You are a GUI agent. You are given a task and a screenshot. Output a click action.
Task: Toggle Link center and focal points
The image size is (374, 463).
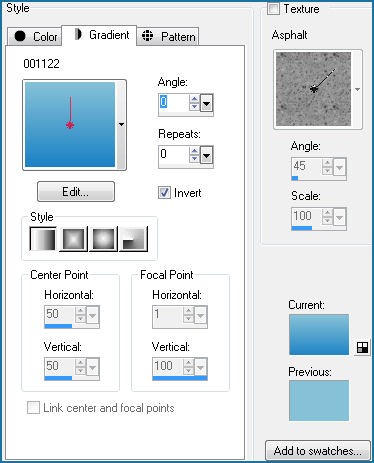(x=33, y=408)
